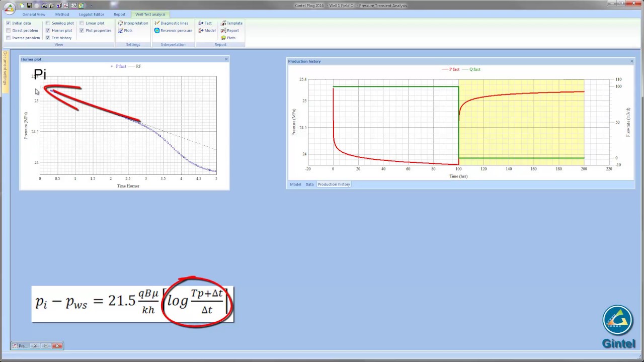Image resolution: width=644 pixels, height=362 pixels.
Task: Uncheck the Horner plot checkbox
Action: [x=48, y=31]
